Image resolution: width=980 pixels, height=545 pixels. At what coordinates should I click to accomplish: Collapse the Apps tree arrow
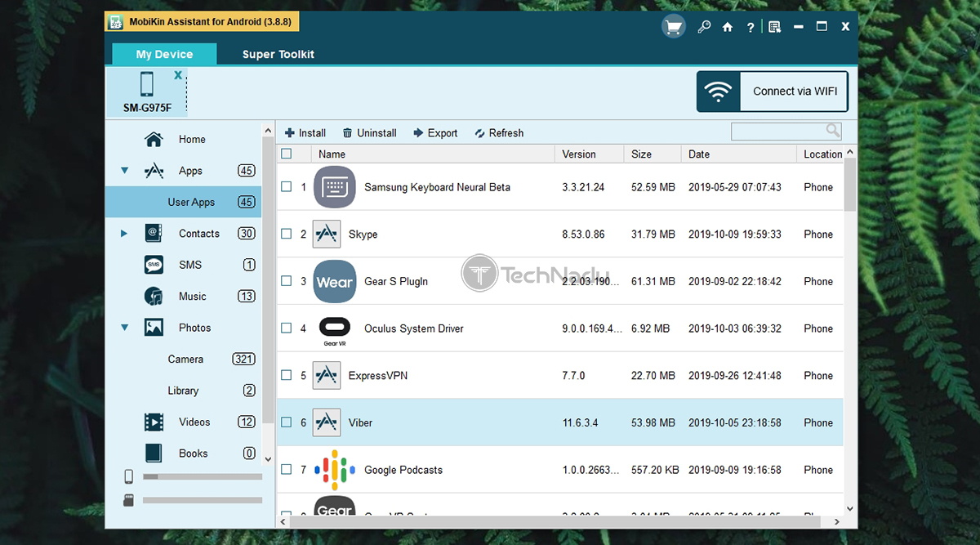(125, 172)
